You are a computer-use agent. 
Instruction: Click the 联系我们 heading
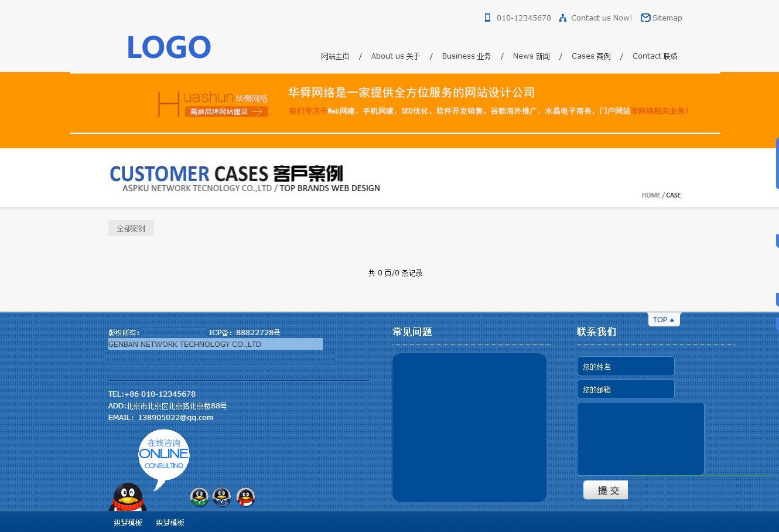click(x=596, y=332)
